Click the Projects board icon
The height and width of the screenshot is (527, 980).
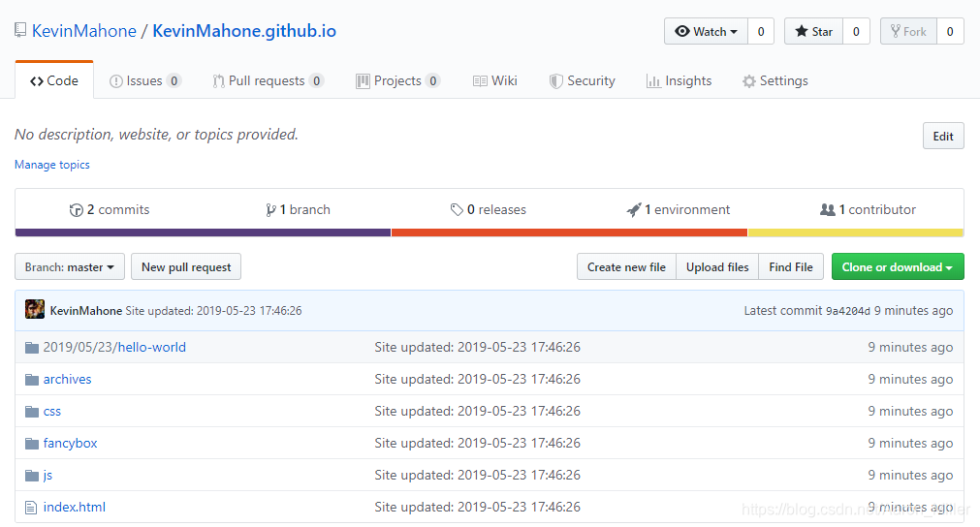tap(363, 81)
